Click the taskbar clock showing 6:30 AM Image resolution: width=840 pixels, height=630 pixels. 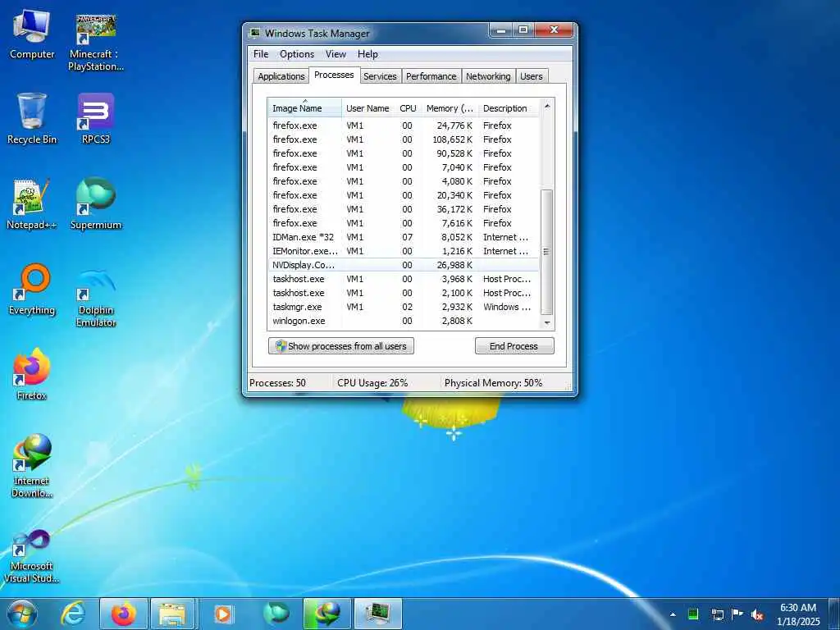click(798, 614)
